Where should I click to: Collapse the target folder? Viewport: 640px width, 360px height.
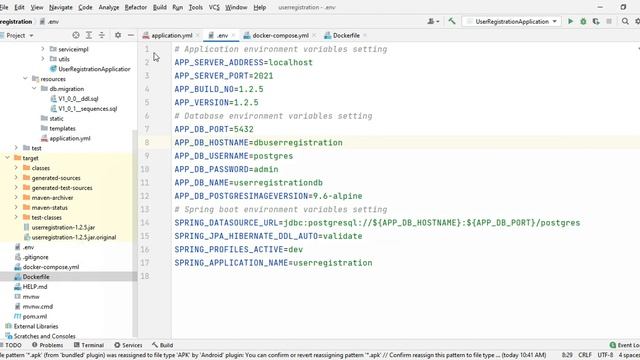click(x=7, y=158)
